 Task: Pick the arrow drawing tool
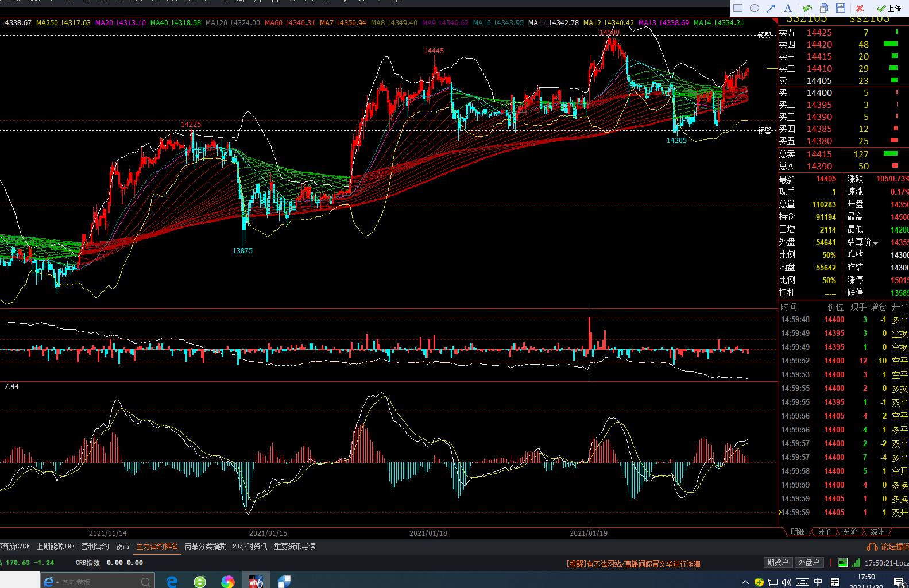(x=771, y=8)
